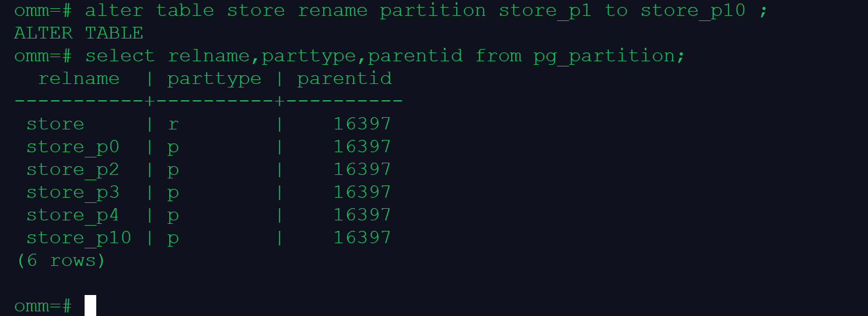The height and width of the screenshot is (316, 868).
Task: Click the store_p10 partition name in results
Action: [x=79, y=238]
